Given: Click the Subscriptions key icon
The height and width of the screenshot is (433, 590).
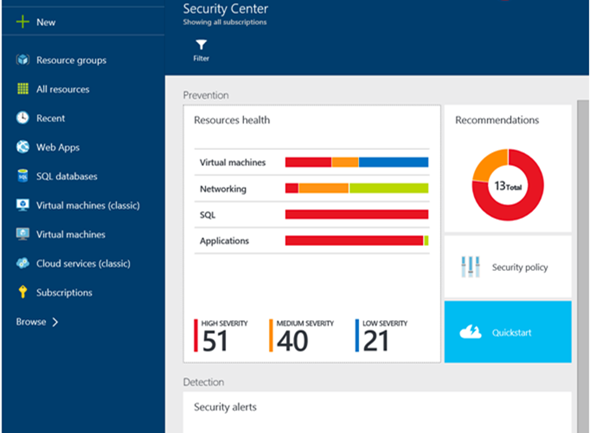Looking at the screenshot, I should click(23, 292).
